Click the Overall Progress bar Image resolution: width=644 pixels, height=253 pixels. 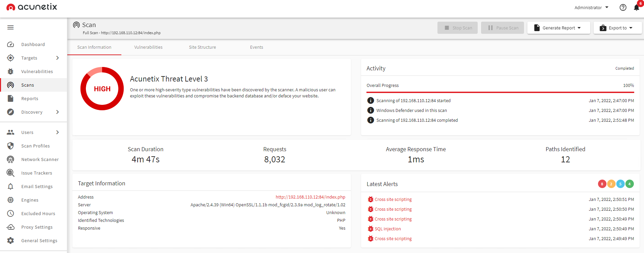click(x=500, y=92)
